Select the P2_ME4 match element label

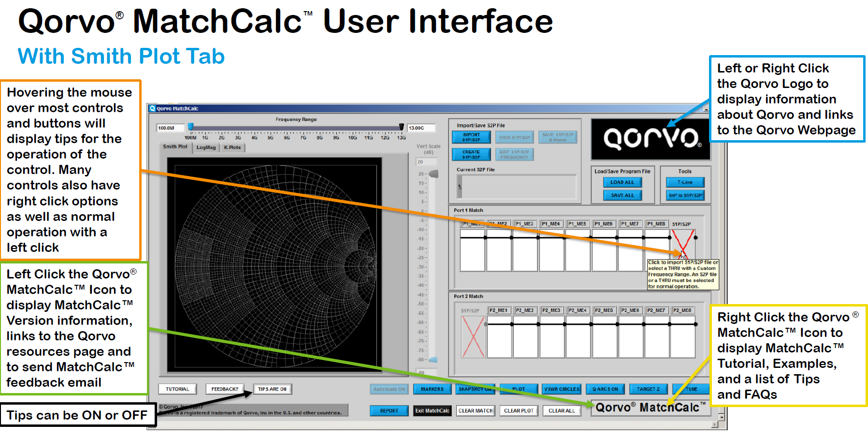[578, 310]
